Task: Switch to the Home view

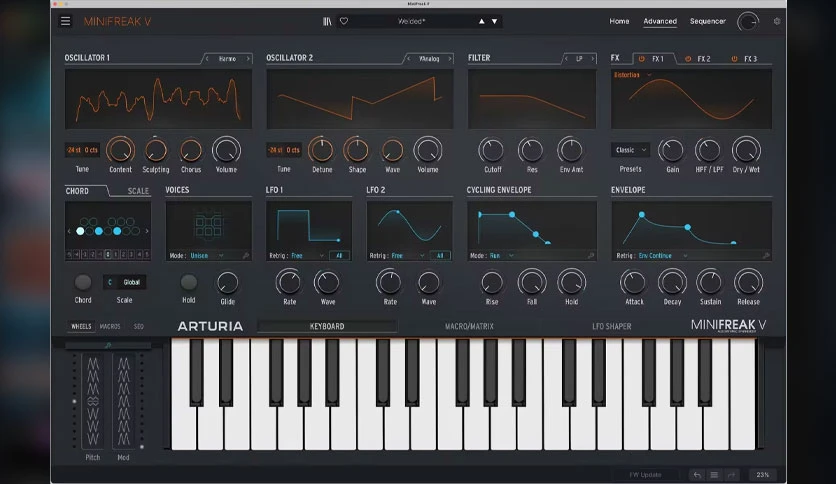Action: [x=619, y=21]
